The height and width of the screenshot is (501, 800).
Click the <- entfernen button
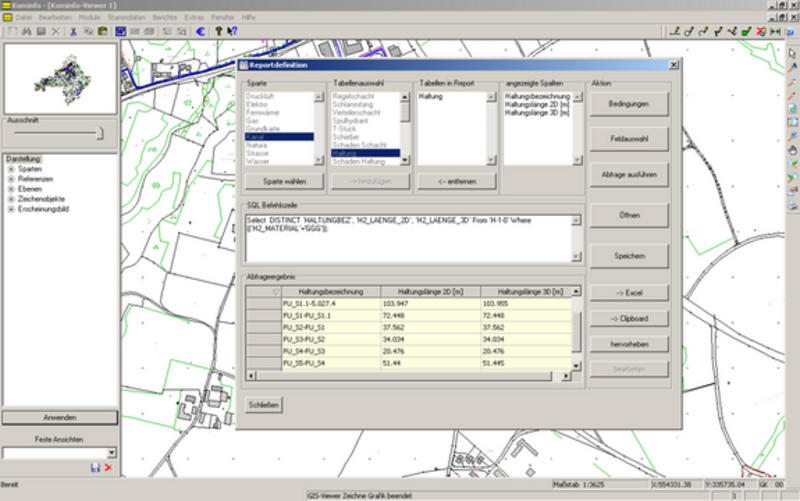[457, 181]
